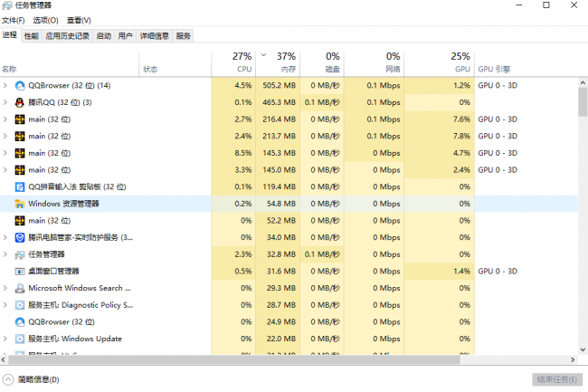Click the main process icon using 52.2 MB
This screenshot has height=392, width=588.
pos(20,221)
